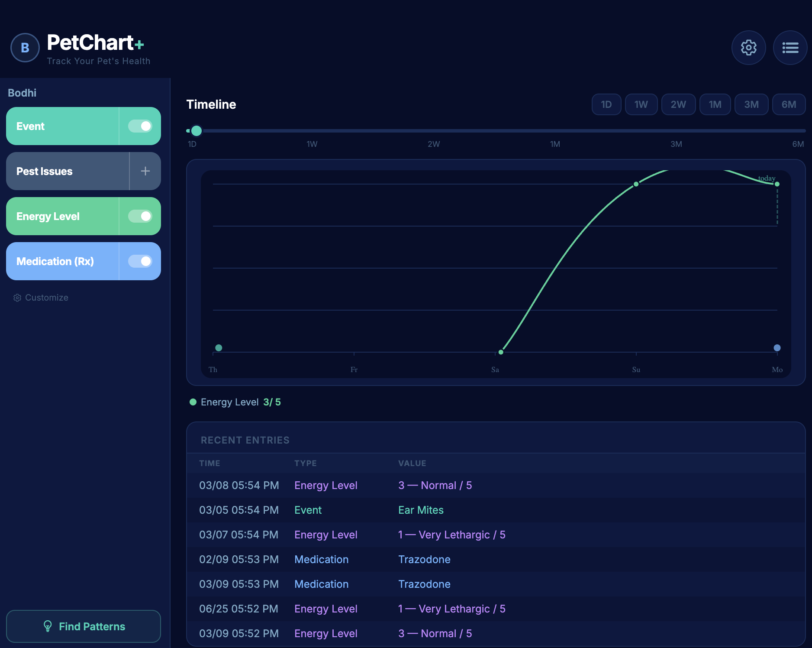Click the B avatar next to PetChart+

25,48
